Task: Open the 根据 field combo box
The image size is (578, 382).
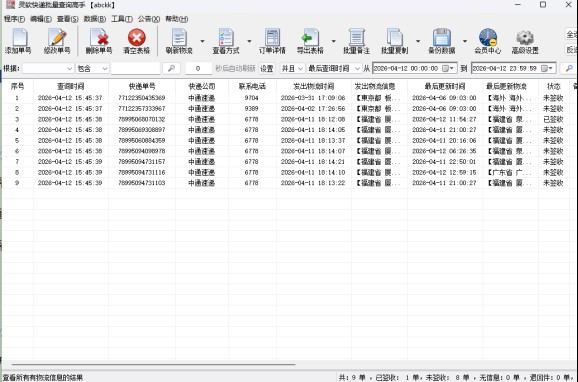Action: 48,69
